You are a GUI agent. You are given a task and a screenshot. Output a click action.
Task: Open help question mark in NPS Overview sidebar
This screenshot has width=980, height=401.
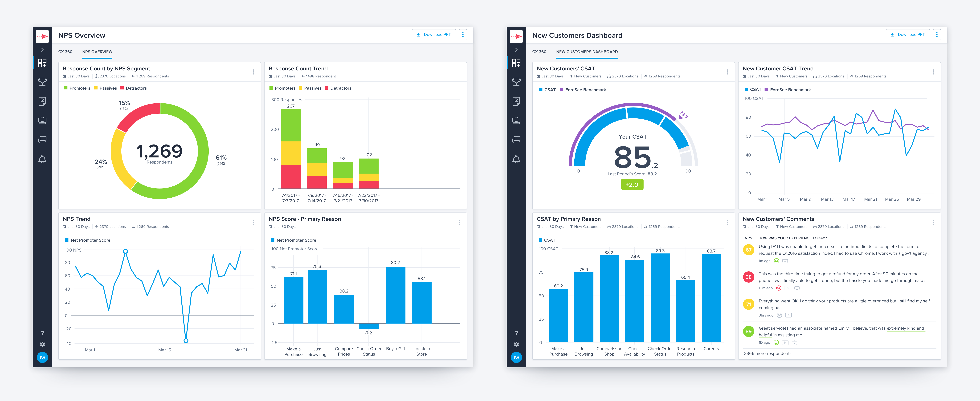[x=42, y=333]
